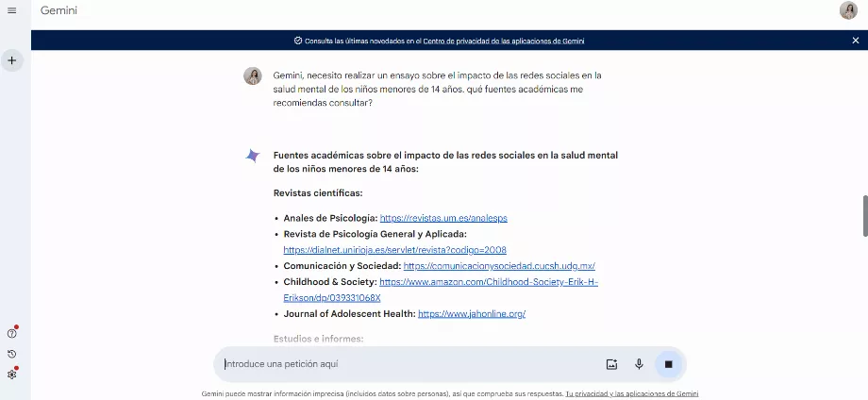Open Tu privacidad y las aplicaciones link
868x400 pixels.
pyautogui.click(x=631, y=394)
